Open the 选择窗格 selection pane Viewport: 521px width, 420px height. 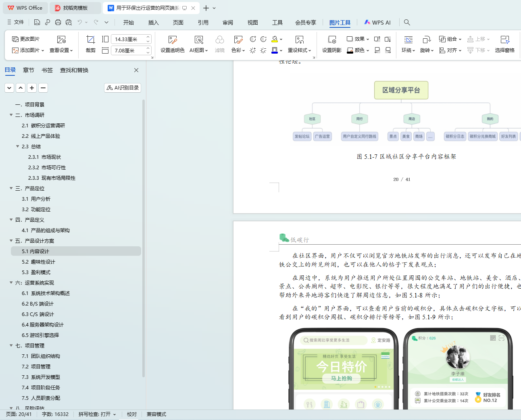504,44
